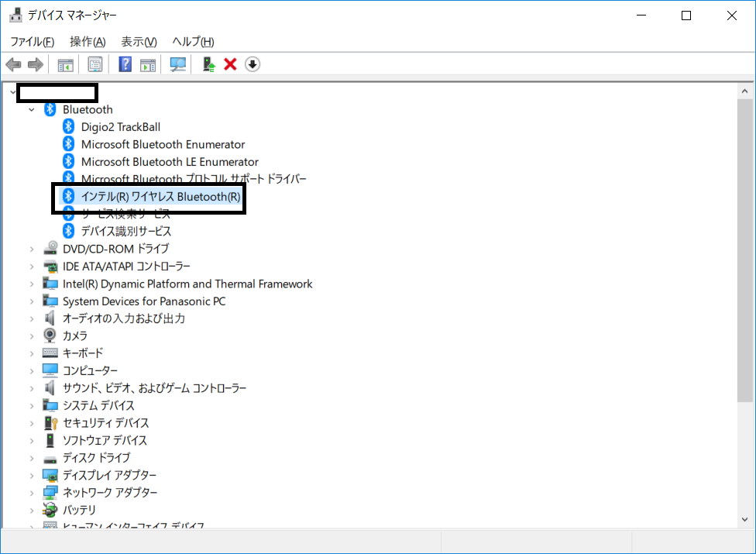Expand the キーボード category
Screen dimensions: 756x554
32,353
